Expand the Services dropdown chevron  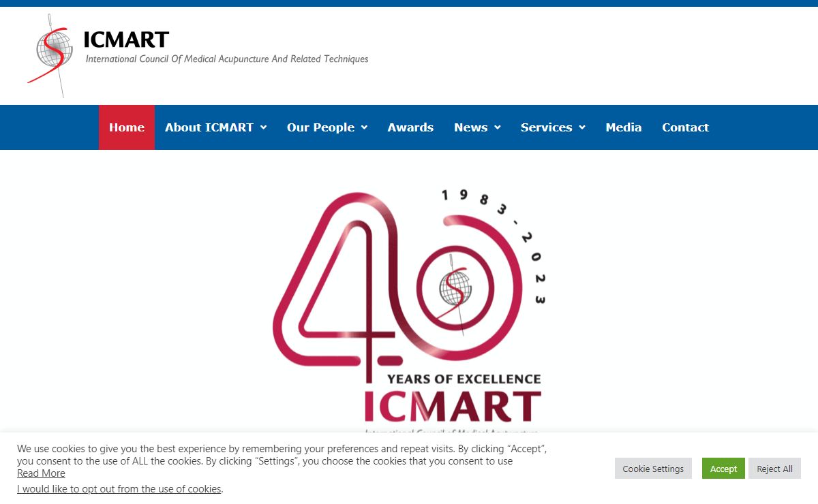[x=582, y=128]
